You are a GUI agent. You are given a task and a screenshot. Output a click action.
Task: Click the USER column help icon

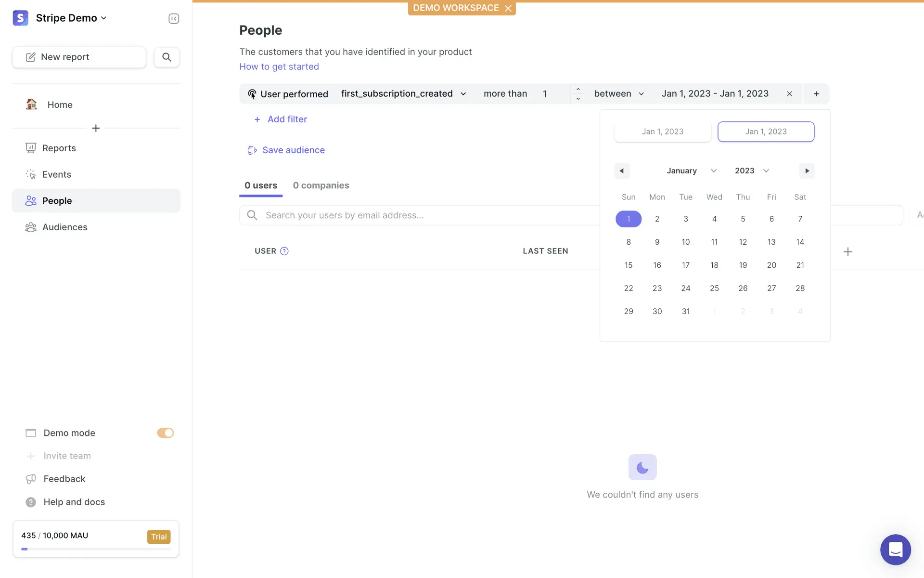(x=284, y=251)
